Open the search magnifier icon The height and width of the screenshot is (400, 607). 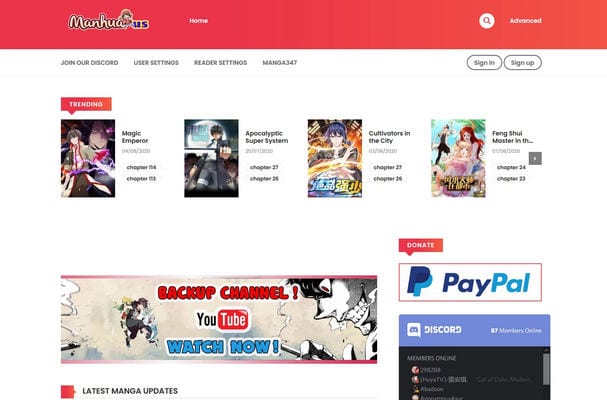click(x=487, y=21)
